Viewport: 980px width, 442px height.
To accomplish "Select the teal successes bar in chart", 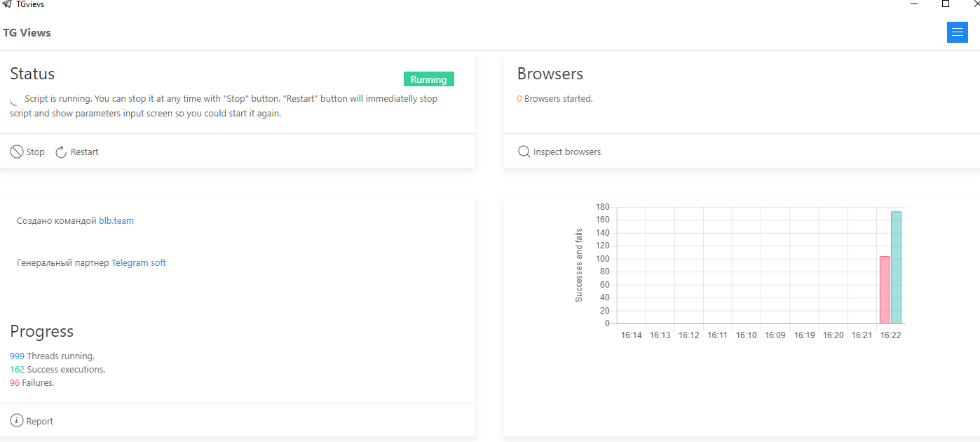I will click(x=896, y=267).
